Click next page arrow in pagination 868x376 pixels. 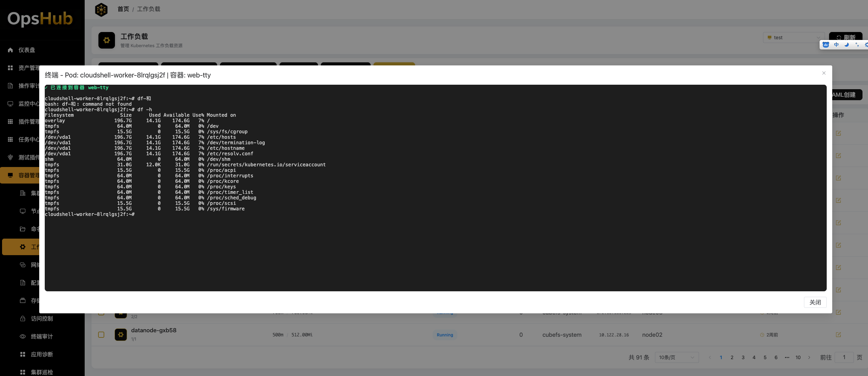tap(809, 357)
